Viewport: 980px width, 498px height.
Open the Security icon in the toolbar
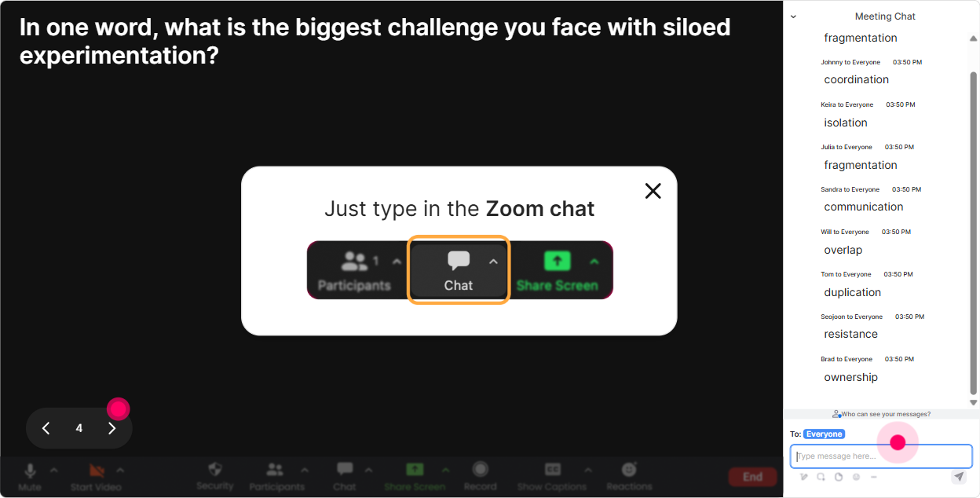[215, 477]
